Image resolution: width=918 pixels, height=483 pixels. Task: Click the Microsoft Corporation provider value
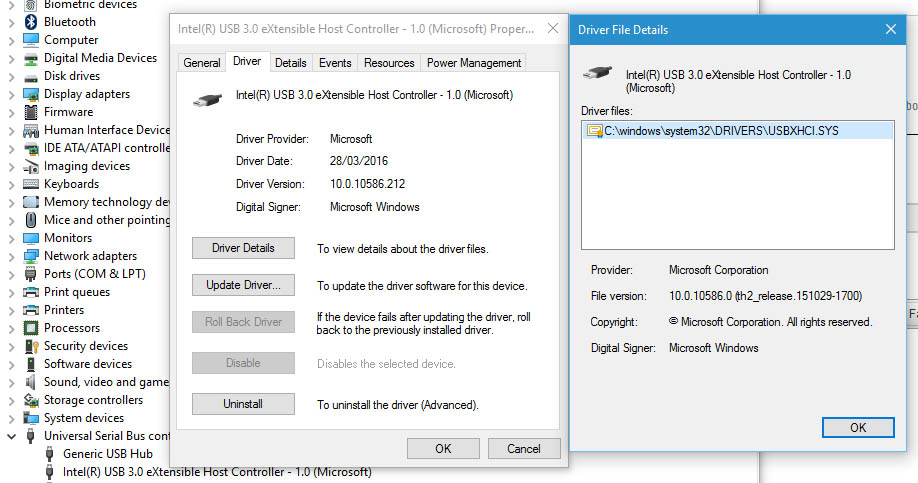coord(718,270)
